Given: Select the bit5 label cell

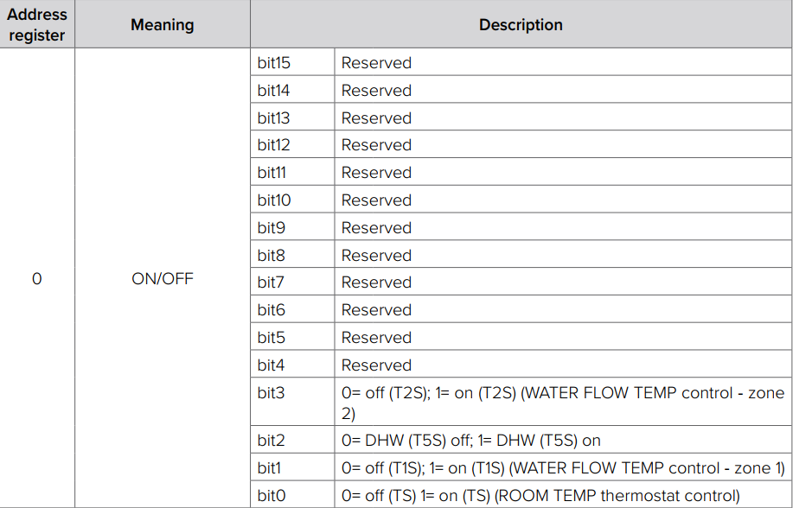Looking at the screenshot, I should point(292,337).
